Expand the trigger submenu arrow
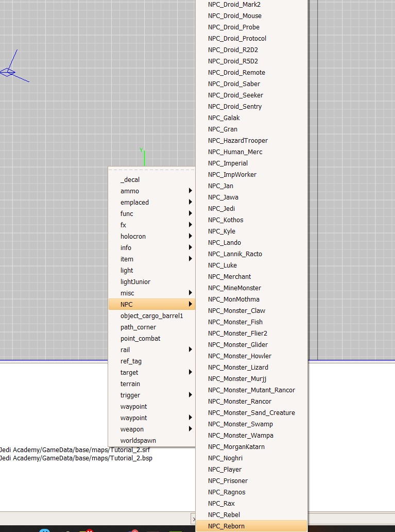Image resolution: width=395 pixels, height=532 pixels. 191,395
